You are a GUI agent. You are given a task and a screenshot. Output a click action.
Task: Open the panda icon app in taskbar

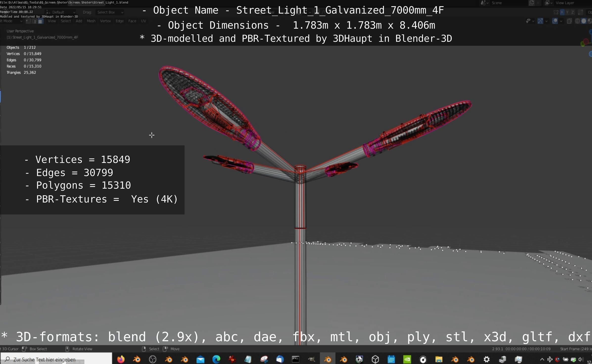click(x=359, y=359)
